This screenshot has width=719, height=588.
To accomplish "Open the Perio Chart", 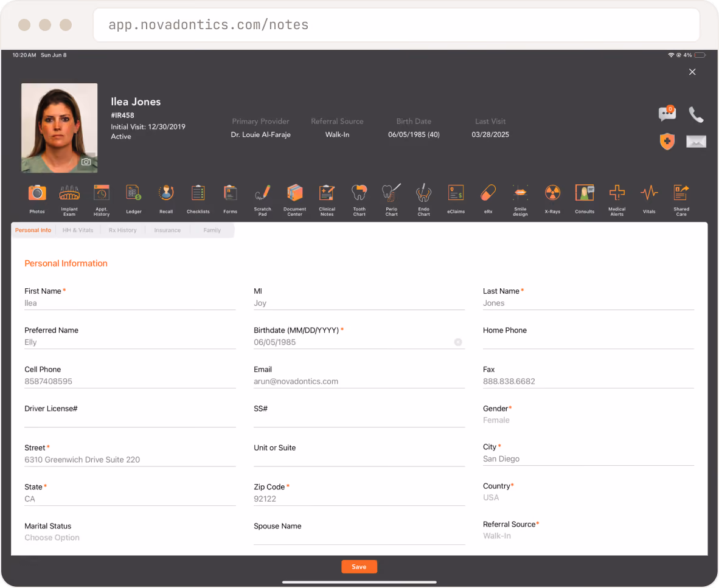I will (x=392, y=193).
